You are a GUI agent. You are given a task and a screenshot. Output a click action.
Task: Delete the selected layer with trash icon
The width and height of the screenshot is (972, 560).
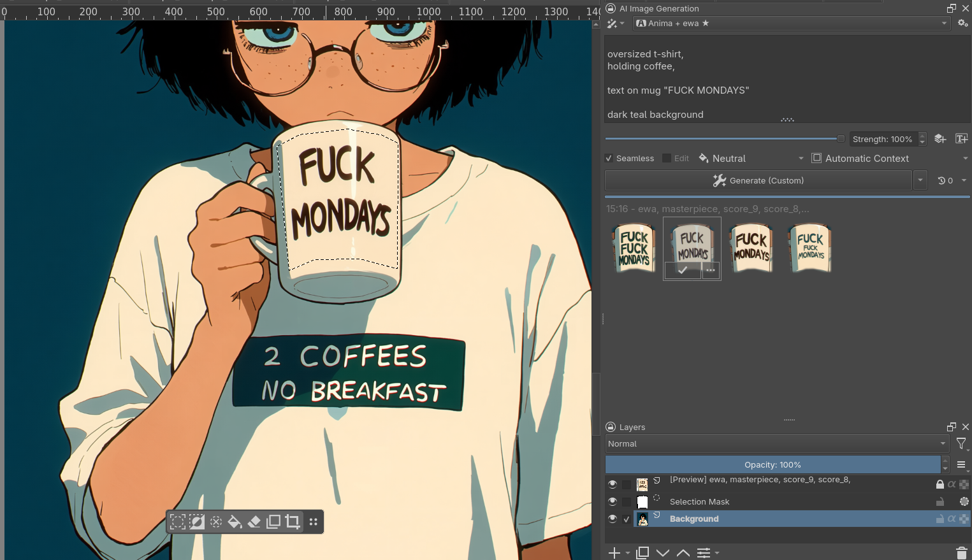coord(962,553)
